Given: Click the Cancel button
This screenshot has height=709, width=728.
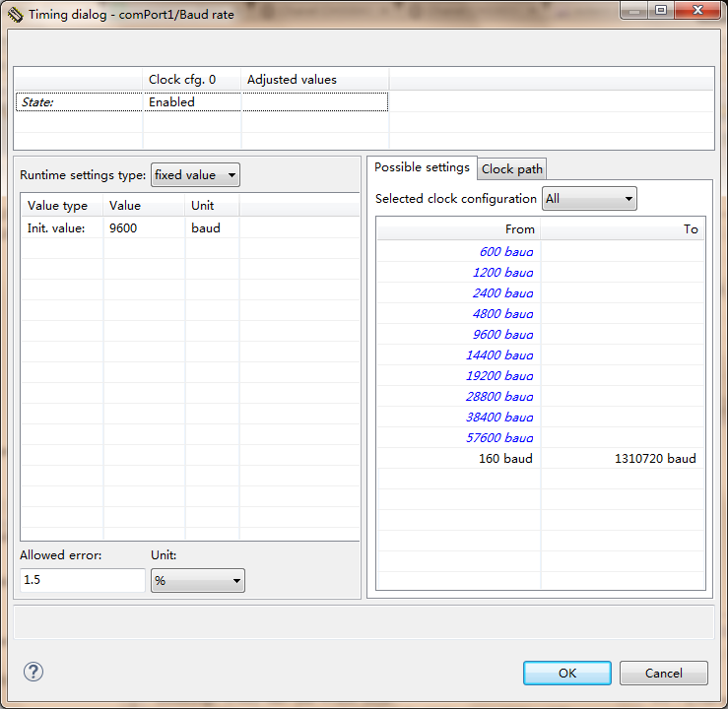Looking at the screenshot, I should [x=663, y=673].
